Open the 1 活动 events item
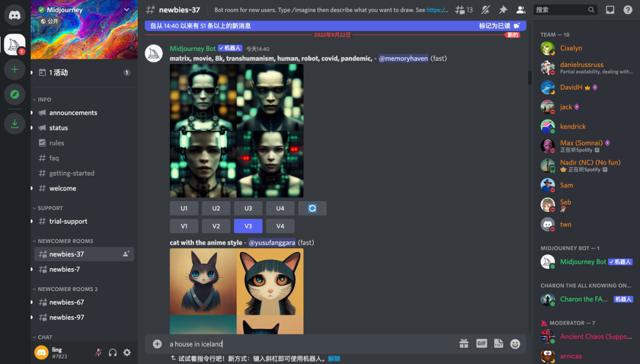Viewport: 640px width, 364px height. [84, 72]
